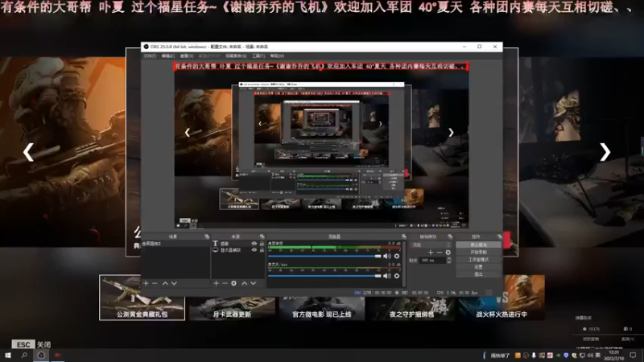
Task: Open the 场景集合(S) menu in OBS
Action: click(x=236, y=56)
